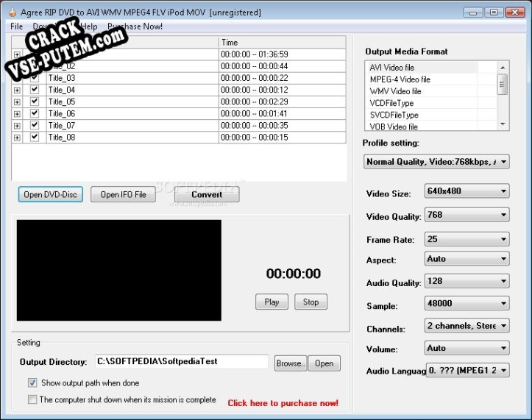Screen dimensions: 532x420
Task: Open the output directory folder
Action: (324, 363)
